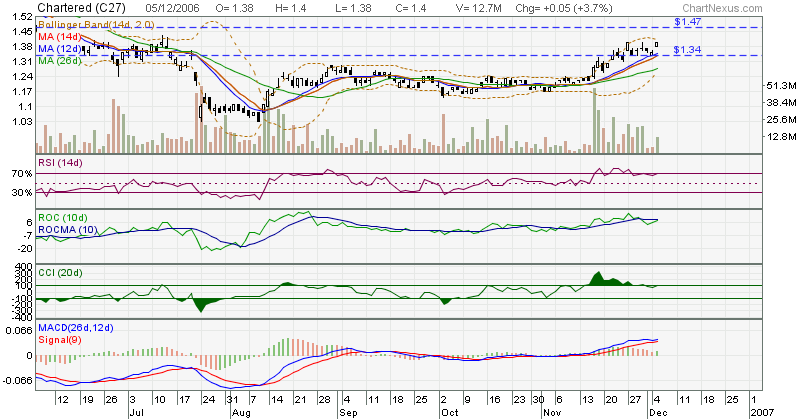Click the Oct month label on time axis
Viewport: 800px width, 419px height.
point(449,412)
